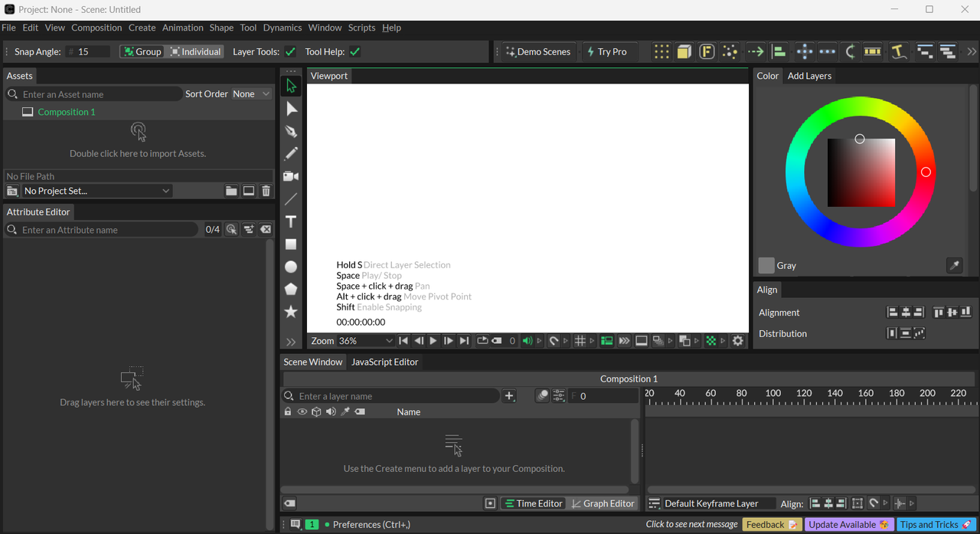This screenshot has height=534, width=980.
Task: Select the Rectangle tool
Action: click(x=291, y=244)
